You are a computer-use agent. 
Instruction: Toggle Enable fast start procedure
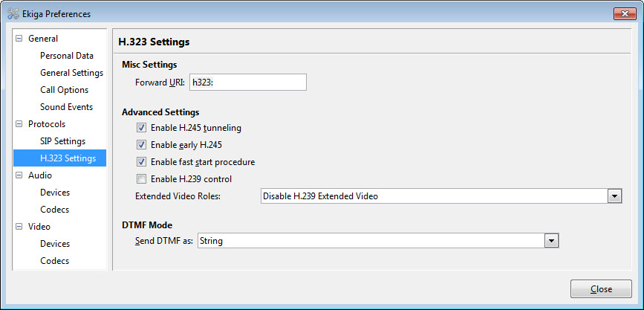(x=141, y=162)
